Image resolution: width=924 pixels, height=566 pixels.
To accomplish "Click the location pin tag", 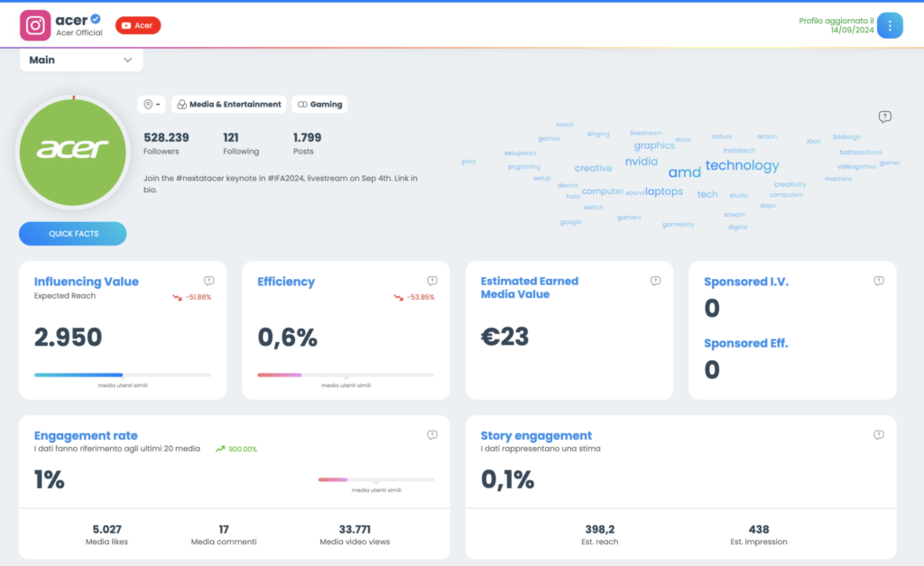I will tap(152, 105).
